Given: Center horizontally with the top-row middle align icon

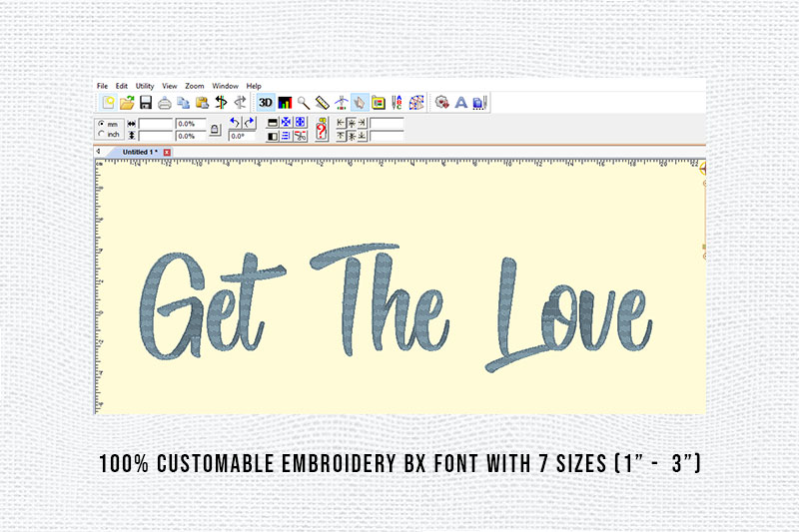Looking at the screenshot, I should (x=352, y=123).
